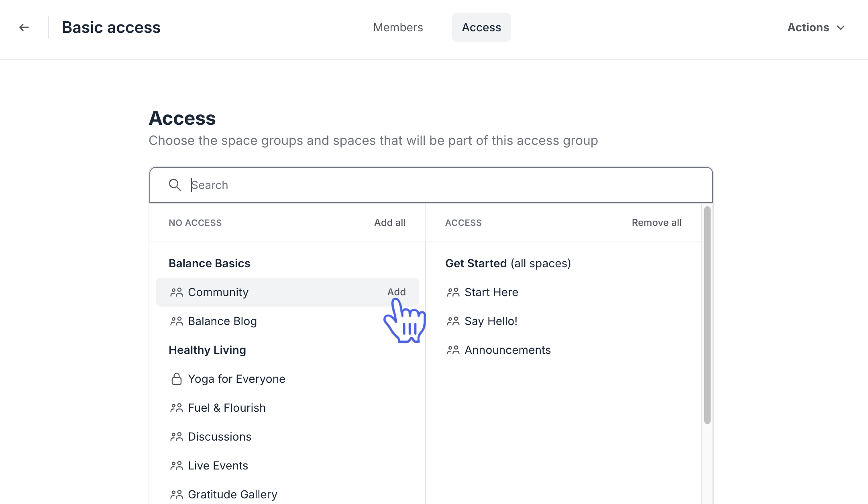Select the Say Hello! space entry
Viewport: 868px width, 504px height.
491,321
